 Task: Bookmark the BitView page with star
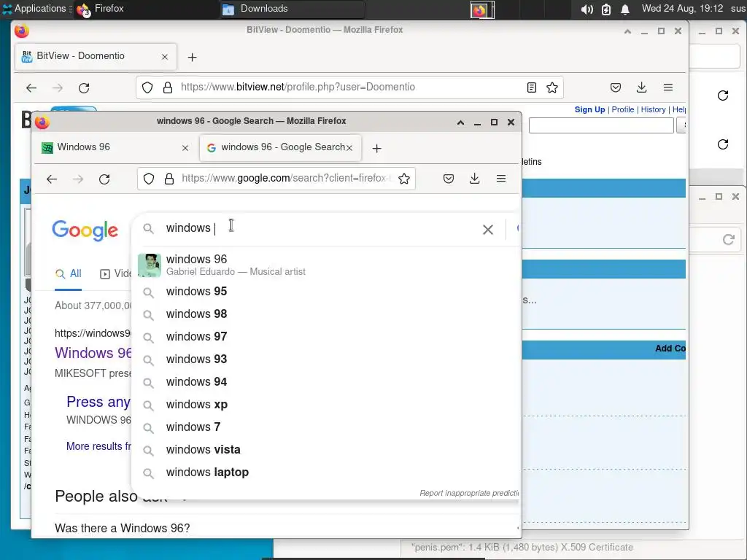point(552,87)
